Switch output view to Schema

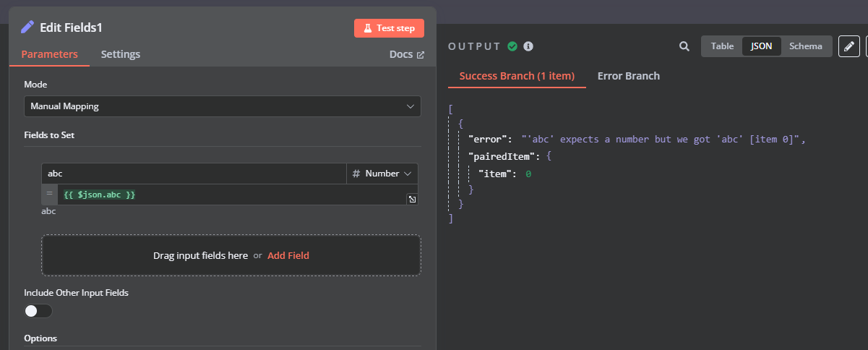point(806,46)
